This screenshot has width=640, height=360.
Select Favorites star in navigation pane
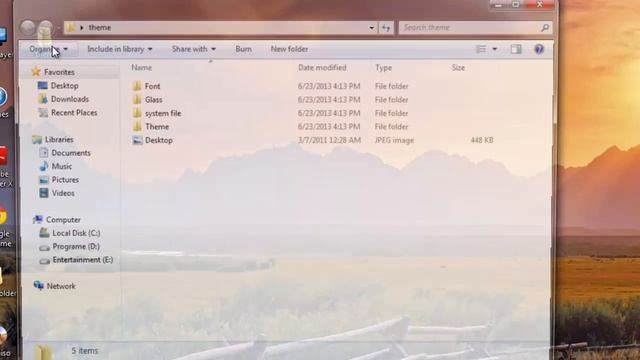36,72
